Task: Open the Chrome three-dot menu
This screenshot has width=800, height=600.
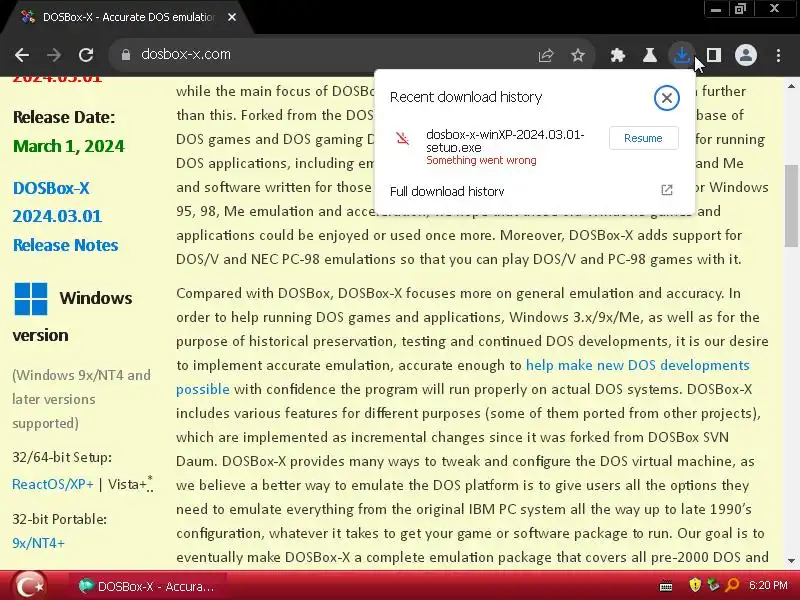Action: pyautogui.click(x=778, y=55)
